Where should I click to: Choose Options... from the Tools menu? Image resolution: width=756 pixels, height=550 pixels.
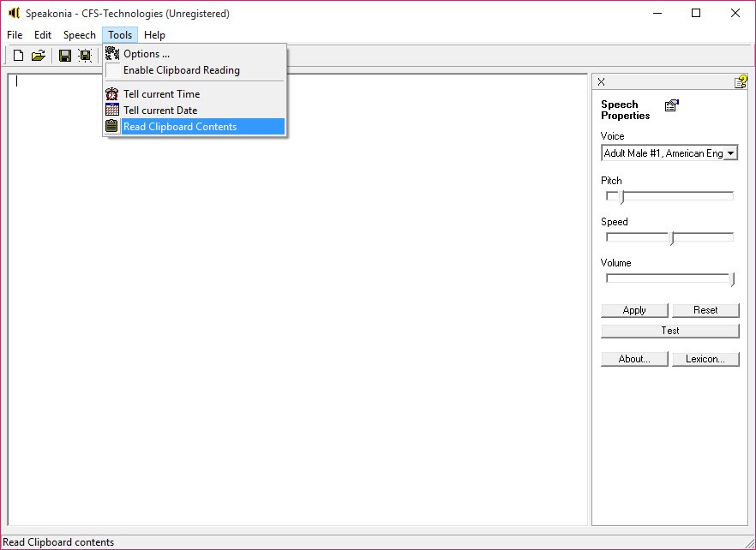pos(195,53)
